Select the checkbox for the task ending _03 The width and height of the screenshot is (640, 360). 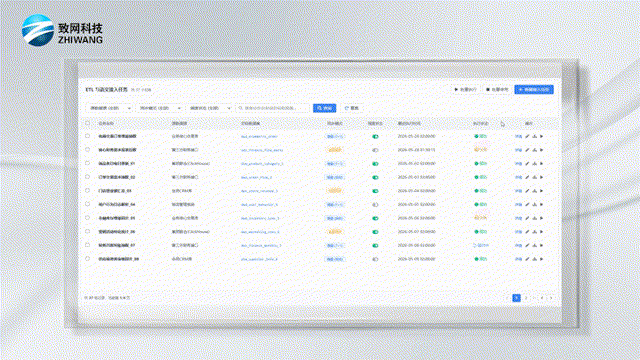87,191
